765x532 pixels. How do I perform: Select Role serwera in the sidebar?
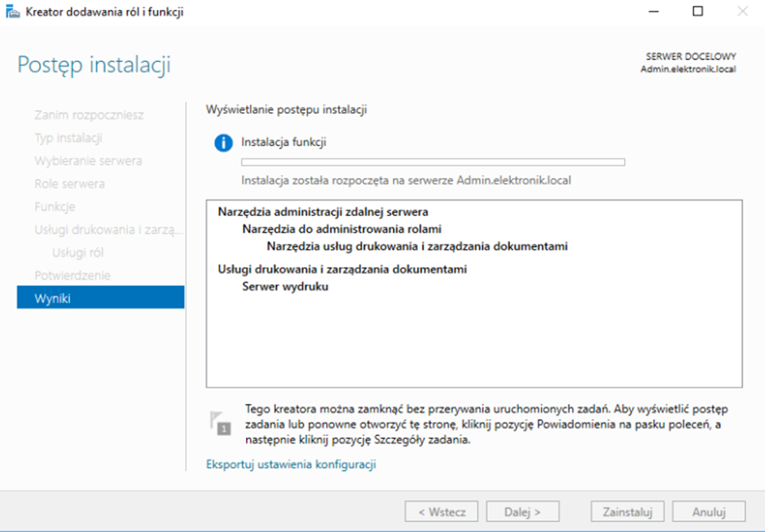pyautogui.click(x=69, y=183)
